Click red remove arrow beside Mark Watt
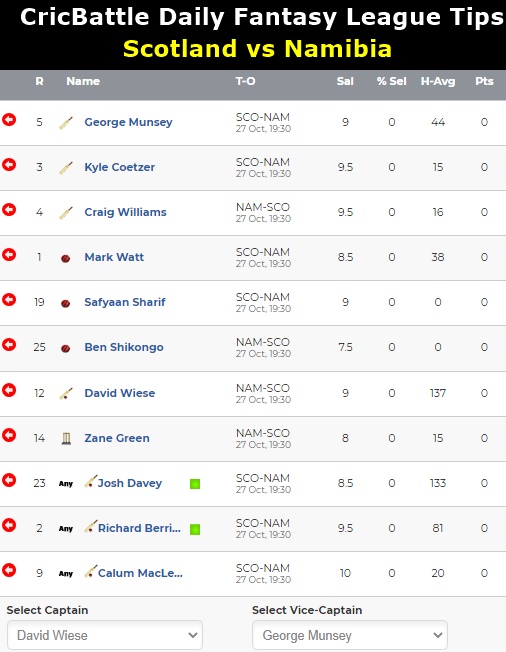 point(9,254)
